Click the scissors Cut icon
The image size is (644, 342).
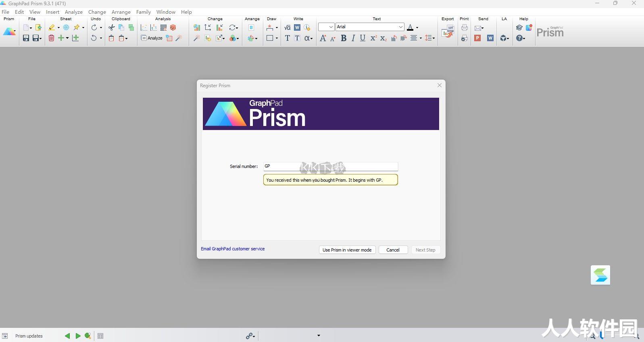click(x=112, y=27)
